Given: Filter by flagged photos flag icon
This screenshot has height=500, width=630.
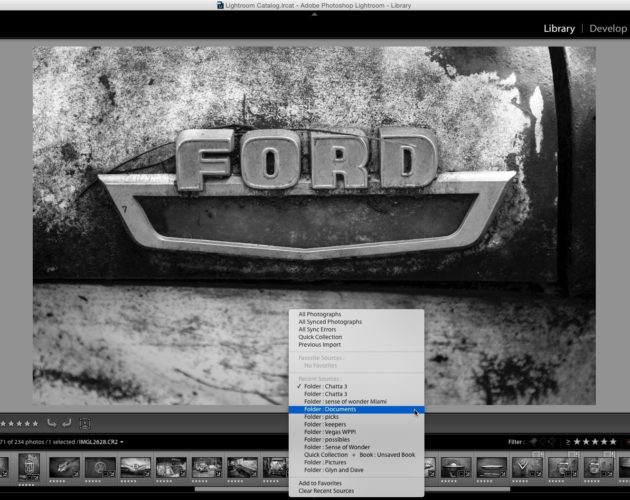Looking at the screenshot, I should (x=534, y=442).
